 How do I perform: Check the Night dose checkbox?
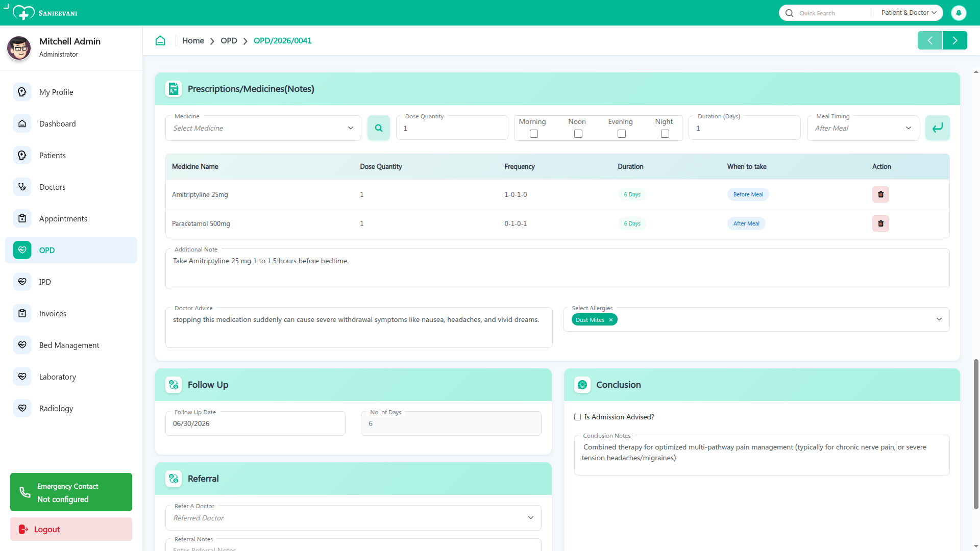[665, 134]
